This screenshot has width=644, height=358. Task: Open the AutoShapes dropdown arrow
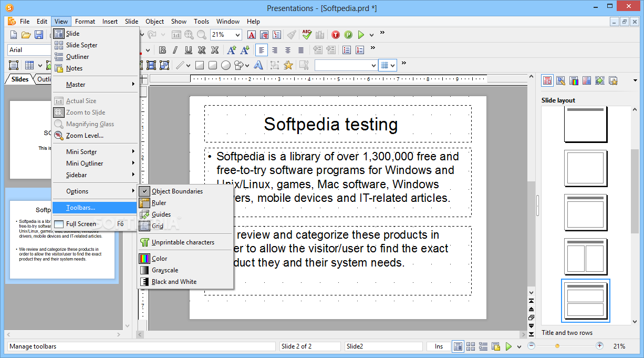click(x=247, y=65)
